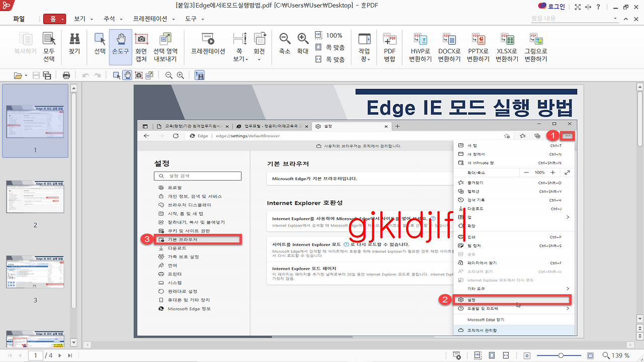
Task: Click the export-selection icon in quick toolbar
Action: coord(150,75)
